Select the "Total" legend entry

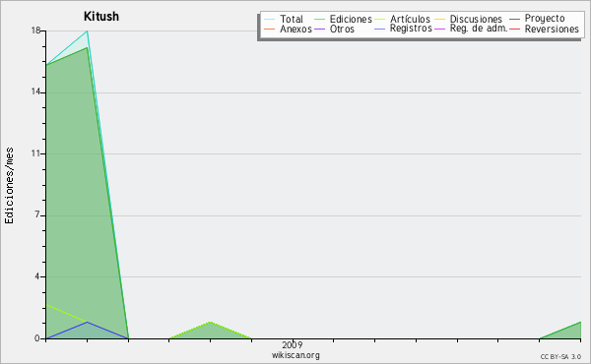[x=292, y=19]
